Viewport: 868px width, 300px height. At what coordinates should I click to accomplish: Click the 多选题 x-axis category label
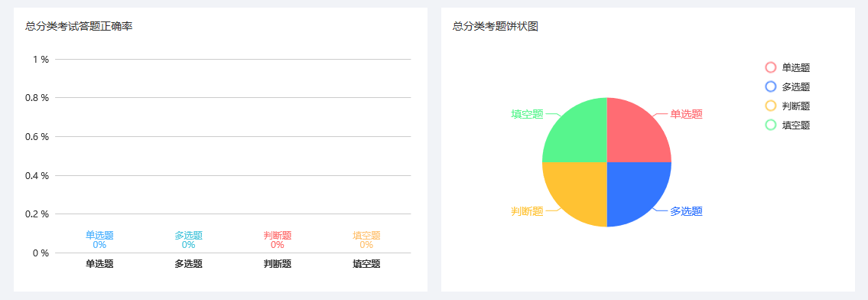coord(188,264)
